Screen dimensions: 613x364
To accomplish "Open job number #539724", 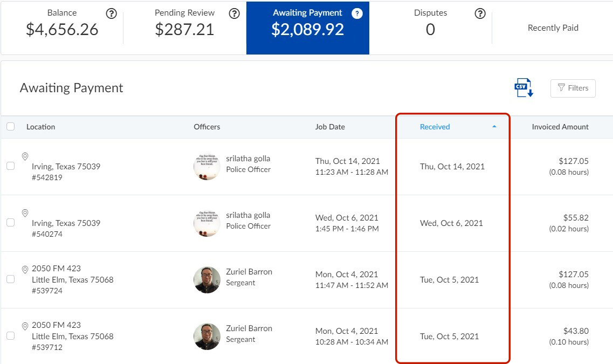I will pos(47,291).
